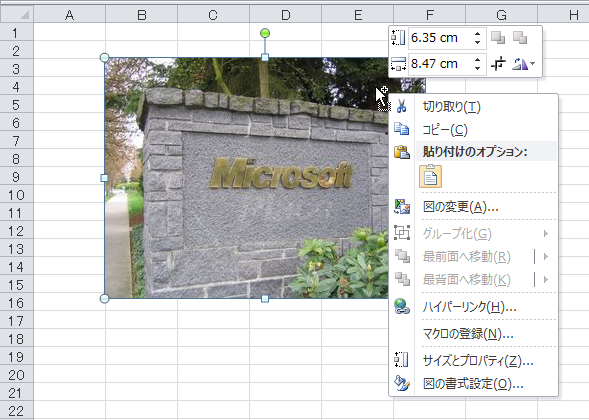This screenshot has height=420, width=589.
Task: Expand the グループ化 submenu arrow
Action: coord(546,234)
